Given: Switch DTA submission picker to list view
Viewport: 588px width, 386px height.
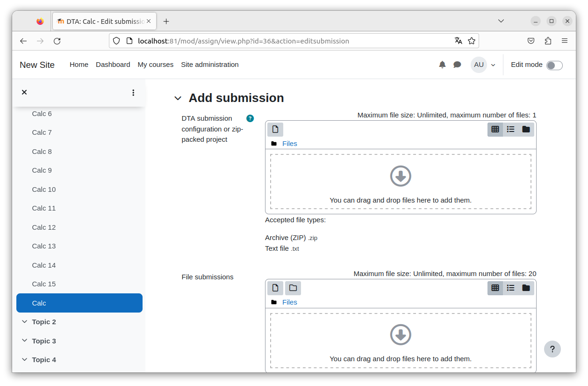Looking at the screenshot, I should [x=511, y=129].
